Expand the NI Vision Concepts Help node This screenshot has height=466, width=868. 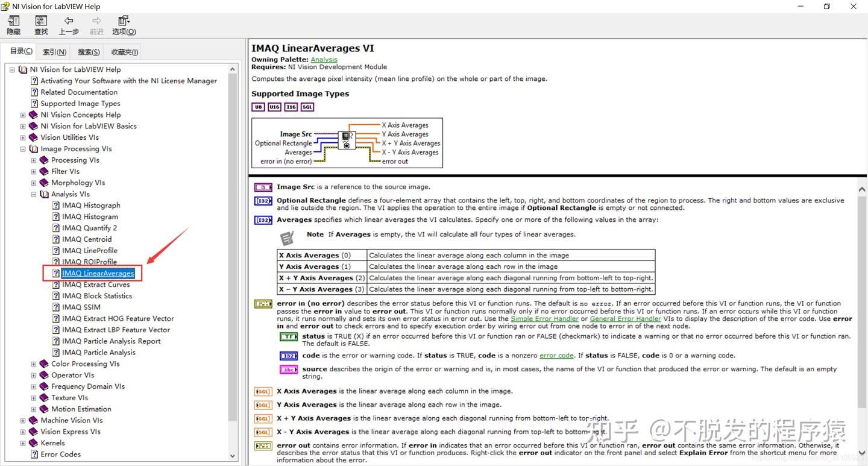click(x=23, y=115)
